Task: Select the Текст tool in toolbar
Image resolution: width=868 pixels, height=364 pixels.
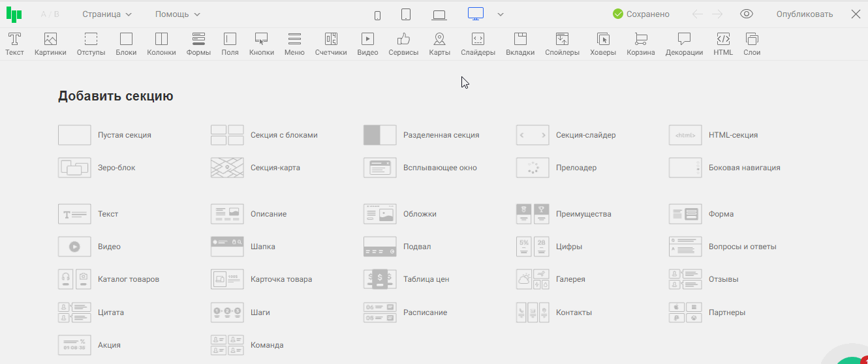Action: (x=14, y=44)
